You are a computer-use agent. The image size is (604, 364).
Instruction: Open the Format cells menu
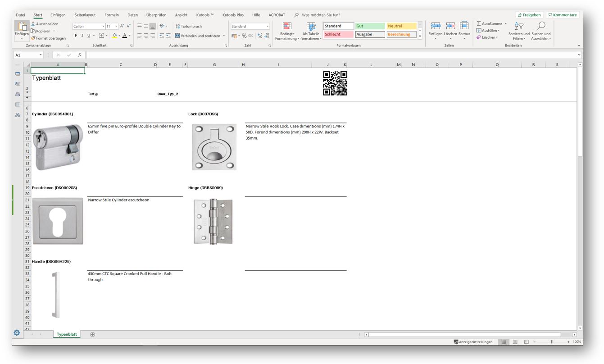pos(464,30)
